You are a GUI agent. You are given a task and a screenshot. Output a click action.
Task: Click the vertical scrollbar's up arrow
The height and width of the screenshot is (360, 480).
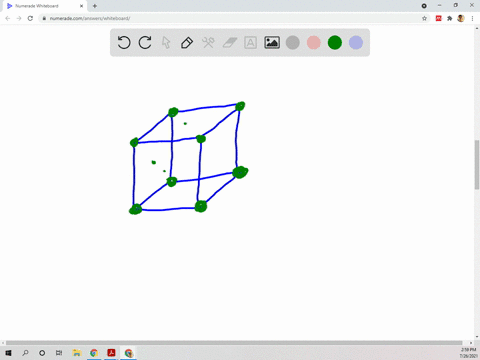pos(477,28)
